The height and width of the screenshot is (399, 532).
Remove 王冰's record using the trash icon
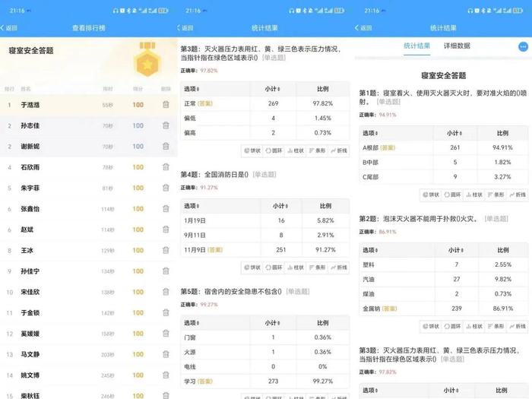(x=166, y=250)
